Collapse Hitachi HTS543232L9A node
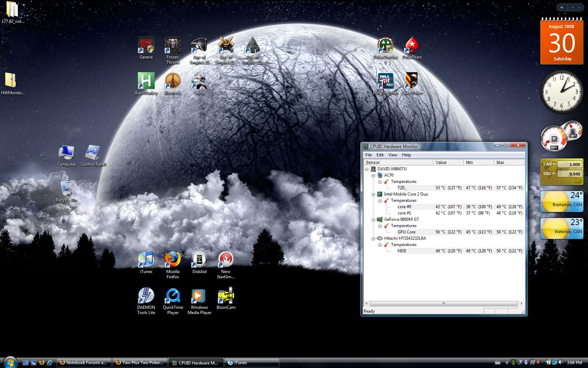 click(373, 238)
